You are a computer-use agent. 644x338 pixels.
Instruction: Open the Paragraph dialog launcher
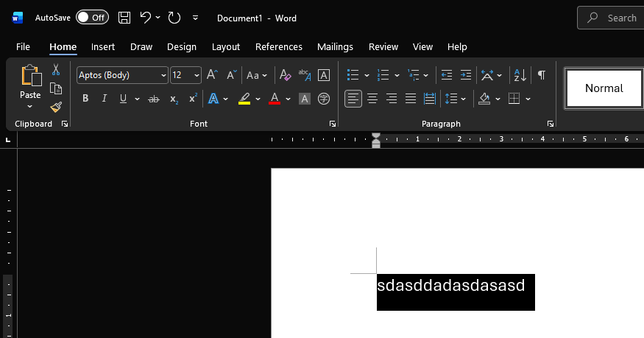pos(551,124)
